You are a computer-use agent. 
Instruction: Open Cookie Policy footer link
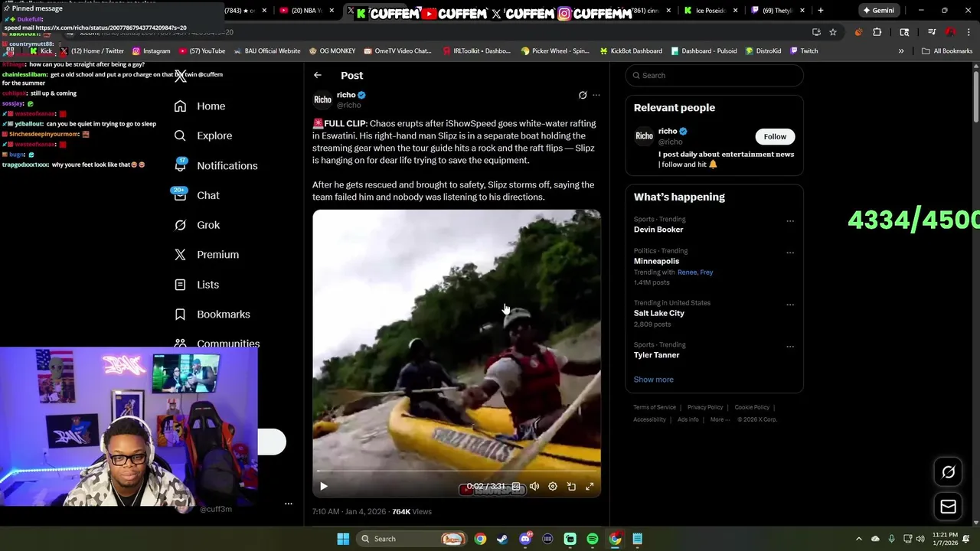click(x=752, y=407)
